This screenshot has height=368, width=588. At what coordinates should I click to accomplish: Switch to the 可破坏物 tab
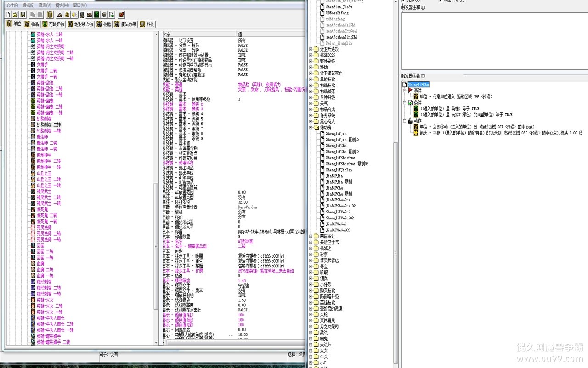pos(53,24)
